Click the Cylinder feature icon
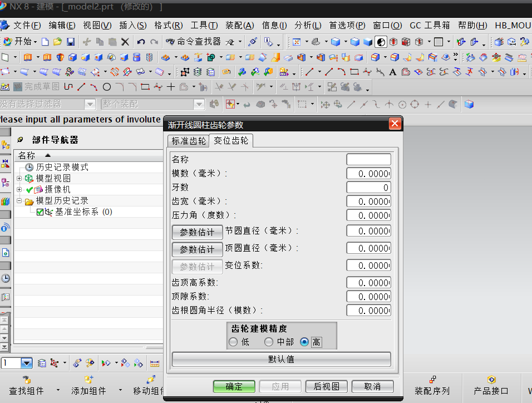 137,57
